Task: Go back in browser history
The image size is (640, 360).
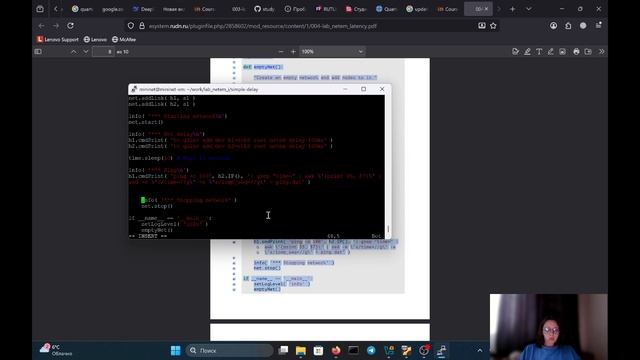Action: (42, 26)
